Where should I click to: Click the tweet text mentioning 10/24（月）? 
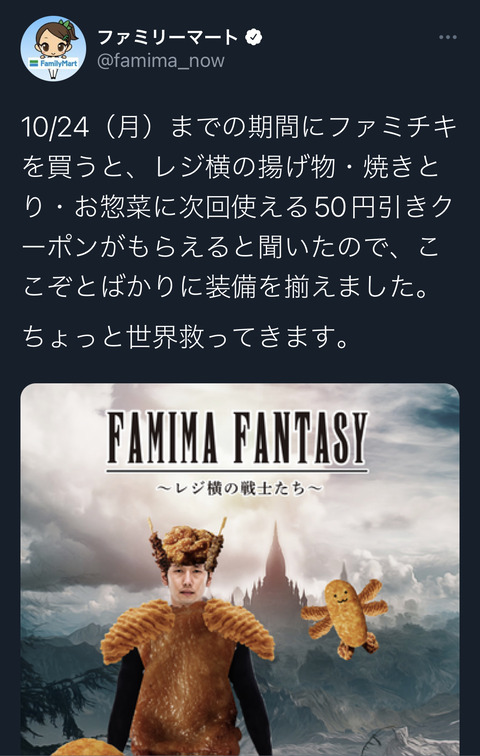pos(239,207)
